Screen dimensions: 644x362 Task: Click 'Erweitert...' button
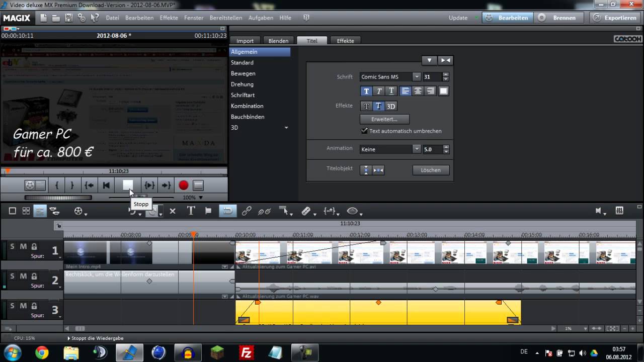point(384,119)
